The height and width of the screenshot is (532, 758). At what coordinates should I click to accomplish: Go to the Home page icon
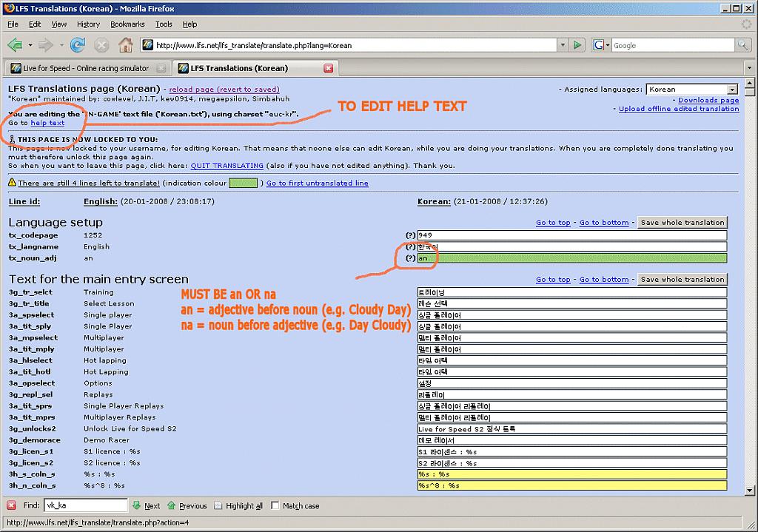[126, 45]
